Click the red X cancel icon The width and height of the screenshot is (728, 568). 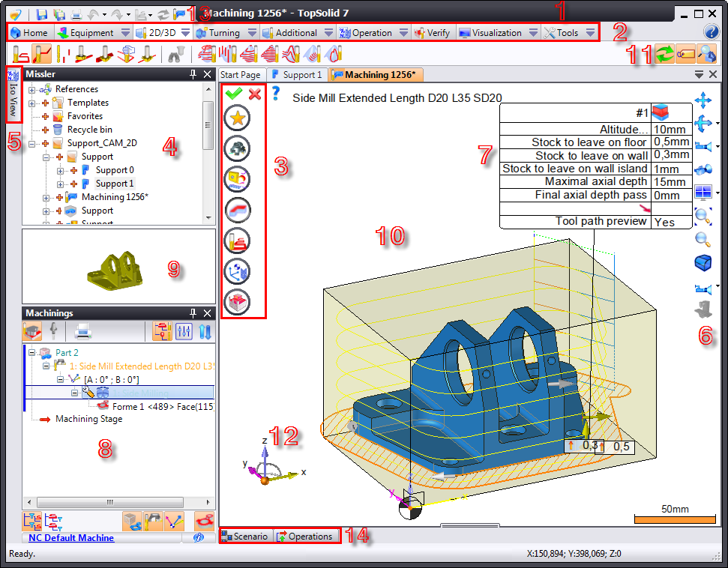click(x=255, y=94)
